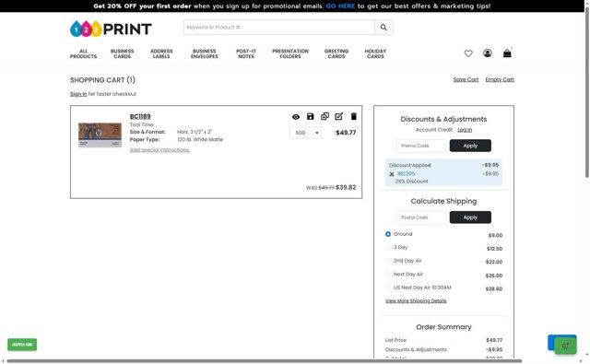The width and height of the screenshot is (590, 364).
Task: Click the $39.82 discounted price
Action: coord(346,187)
